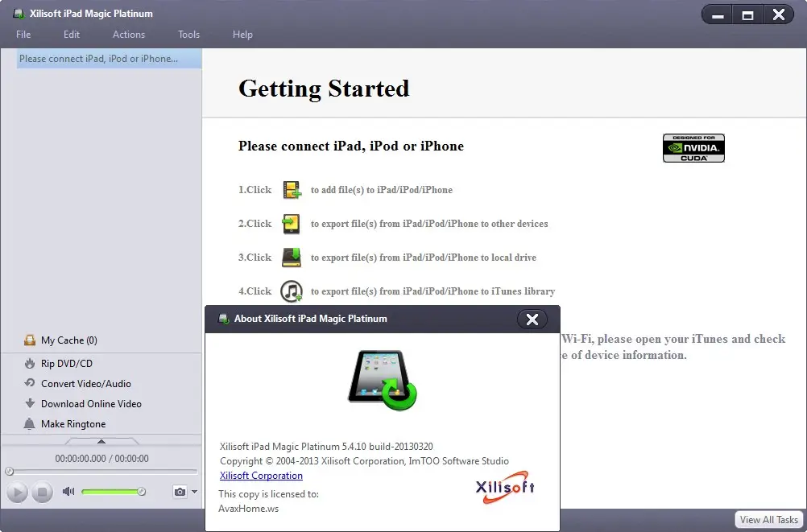This screenshot has width=807, height=532.
Task: Open the File menu
Action: (23, 35)
